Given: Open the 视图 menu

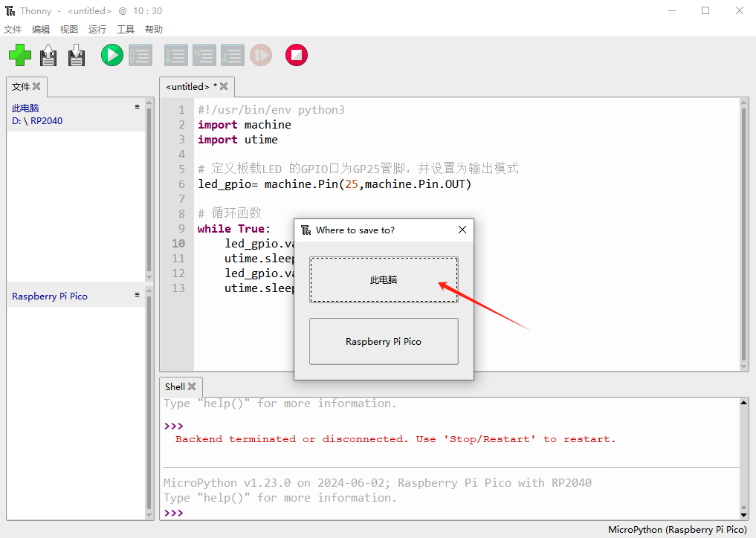Looking at the screenshot, I should click(x=69, y=30).
